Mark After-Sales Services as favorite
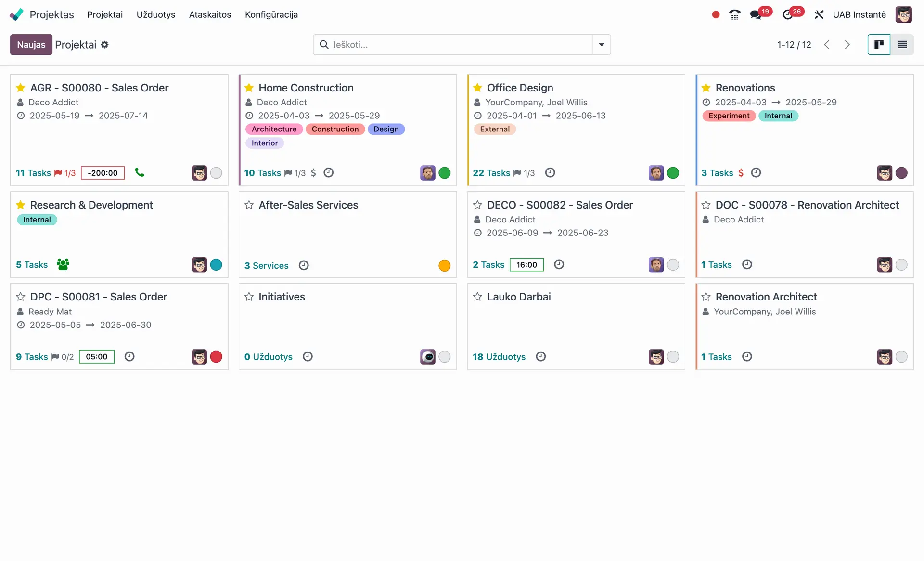Screen dimensions: 924x561 (249, 205)
